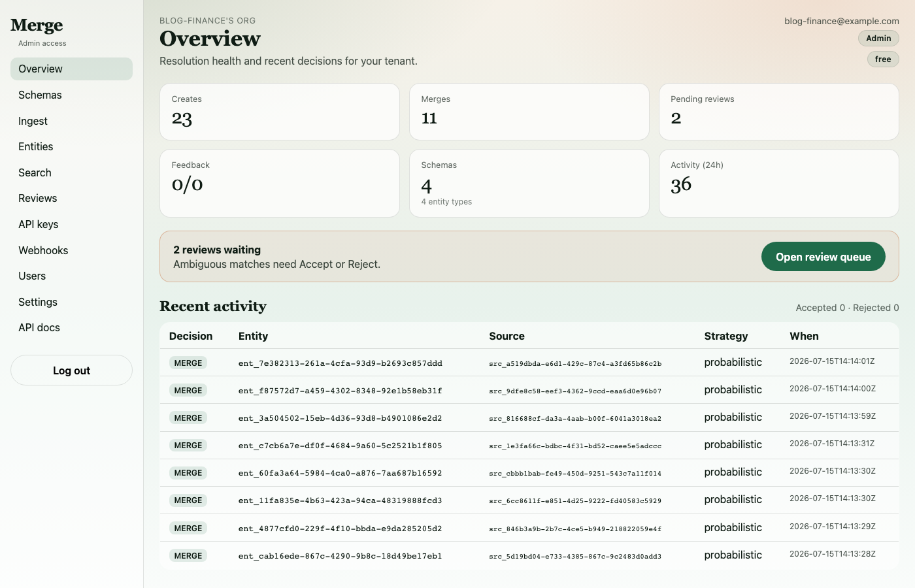This screenshot has height=588, width=915.
Task: Click source src_5d19bd04-e733-4385-867c-9c2483d0add3
Action: (x=575, y=557)
